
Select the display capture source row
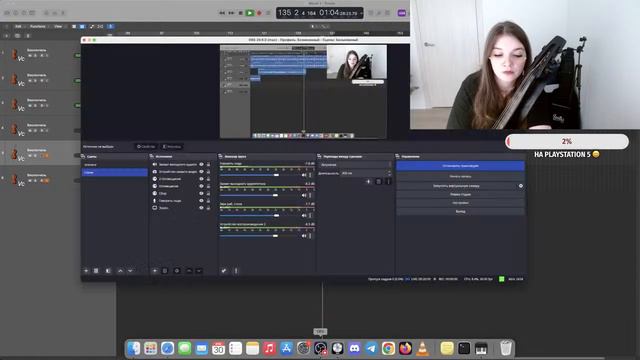(182, 208)
